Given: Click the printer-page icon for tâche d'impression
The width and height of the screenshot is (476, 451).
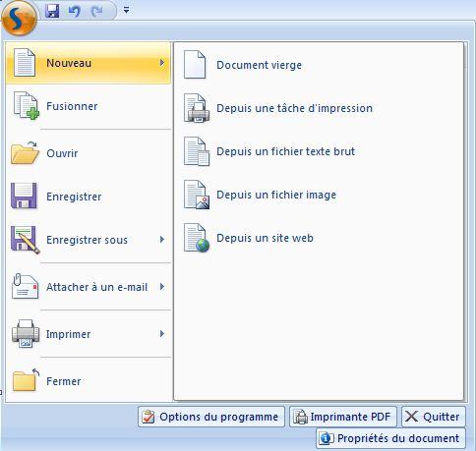Looking at the screenshot, I should point(196,108).
